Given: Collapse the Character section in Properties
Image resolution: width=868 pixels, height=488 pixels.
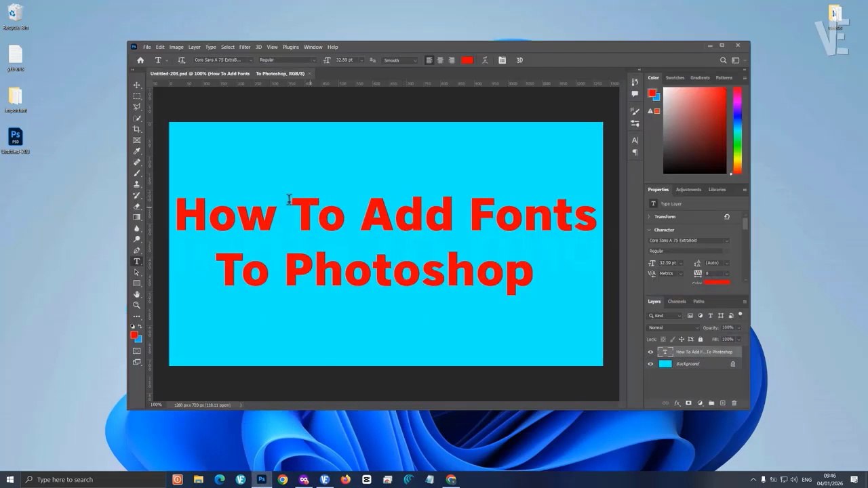Looking at the screenshot, I should point(649,230).
